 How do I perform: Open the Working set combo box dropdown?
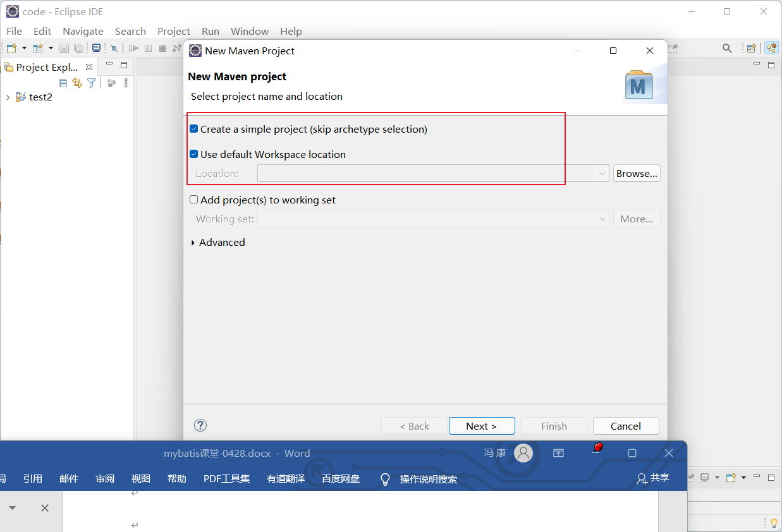click(602, 219)
